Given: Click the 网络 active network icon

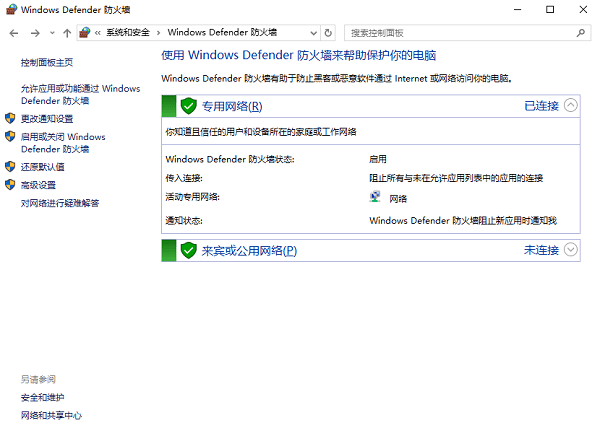Looking at the screenshot, I should point(375,197).
